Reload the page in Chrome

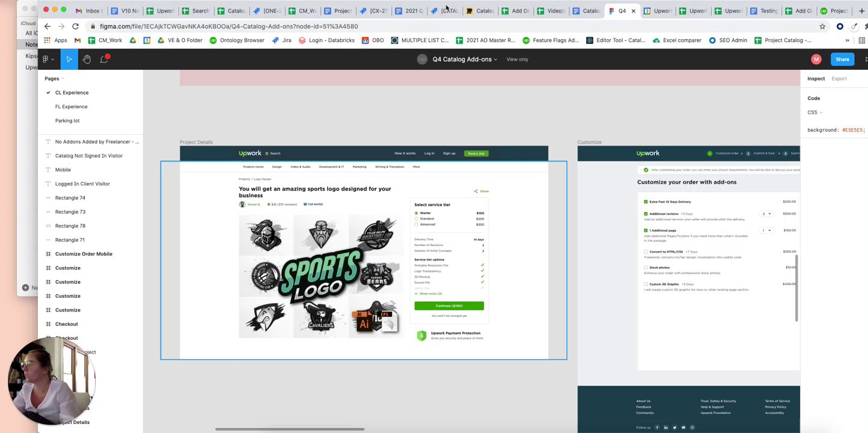coord(75,26)
